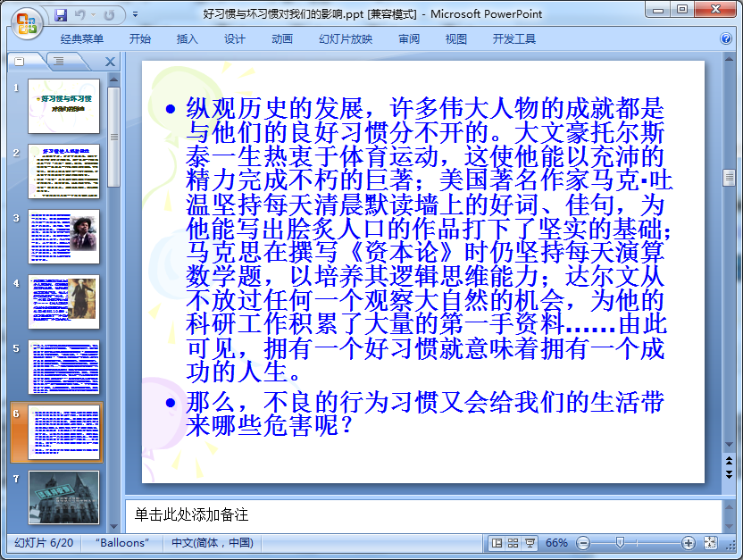Close the slides thumbnail pane
This screenshot has width=743, height=560.
click(x=110, y=62)
